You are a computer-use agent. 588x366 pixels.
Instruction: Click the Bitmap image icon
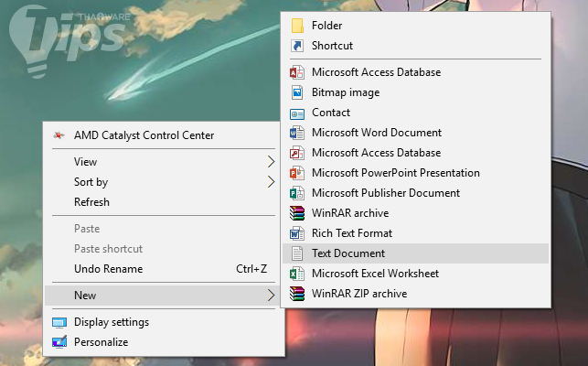(x=296, y=92)
